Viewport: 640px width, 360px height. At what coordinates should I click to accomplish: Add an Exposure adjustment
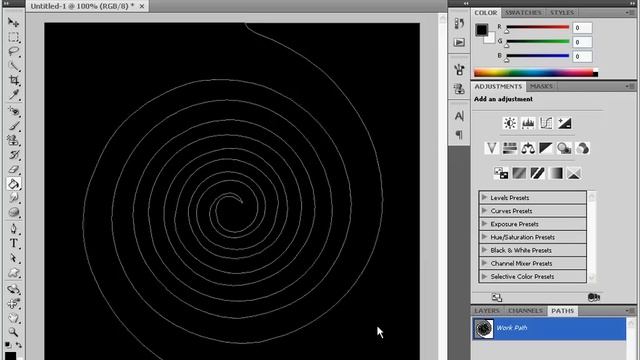(x=564, y=123)
